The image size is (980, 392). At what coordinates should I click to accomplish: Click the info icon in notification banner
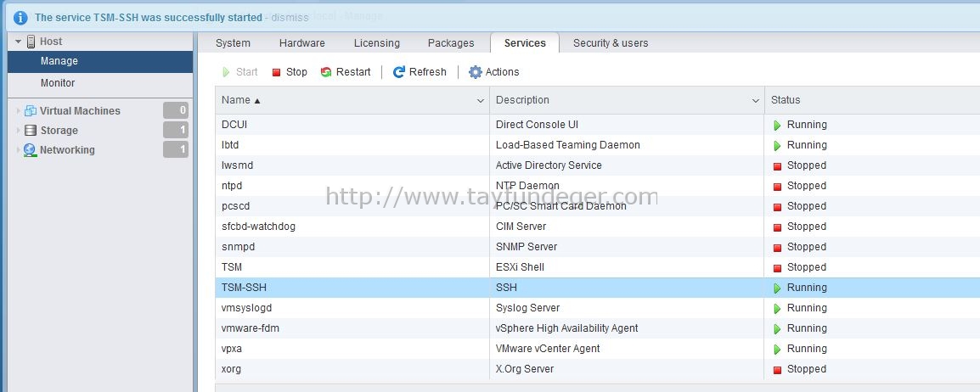(x=20, y=18)
